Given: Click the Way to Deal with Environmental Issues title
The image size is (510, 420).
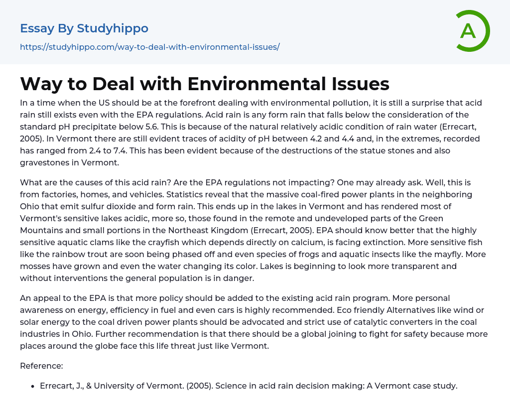Looking at the screenshot, I should (x=204, y=84).
